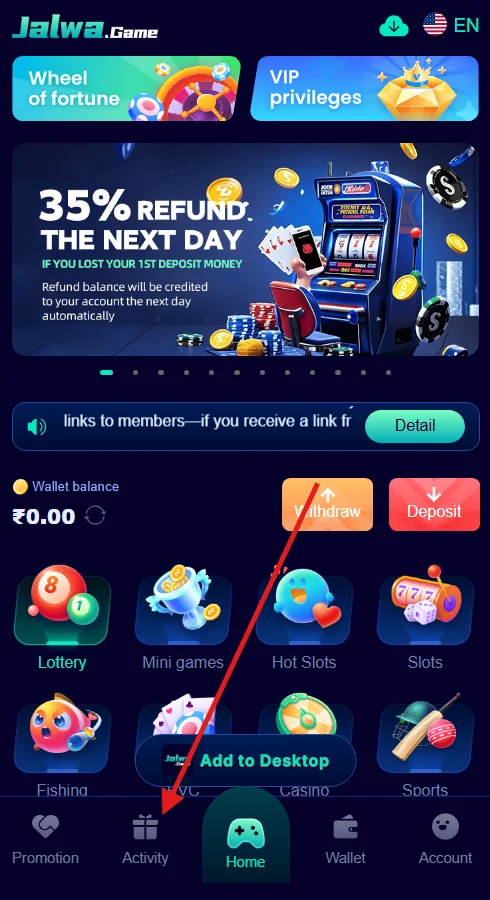The width and height of the screenshot is (490, 900).
Task: Switch to the Activity tab
Action: tap(145, 839)
